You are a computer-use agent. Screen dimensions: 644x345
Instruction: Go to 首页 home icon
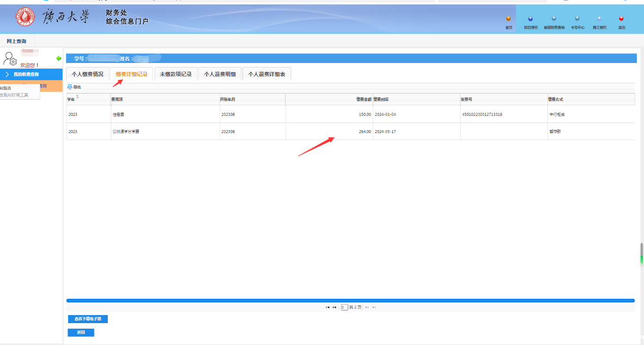[508, 19]
